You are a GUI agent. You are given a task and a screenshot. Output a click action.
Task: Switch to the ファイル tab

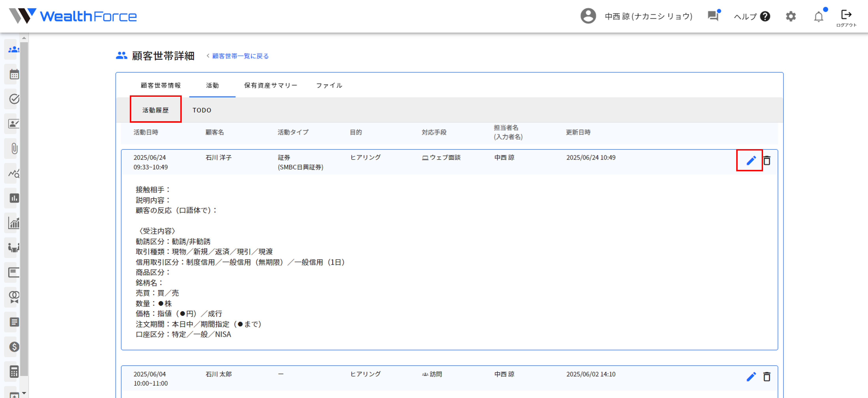click(329, 85)
